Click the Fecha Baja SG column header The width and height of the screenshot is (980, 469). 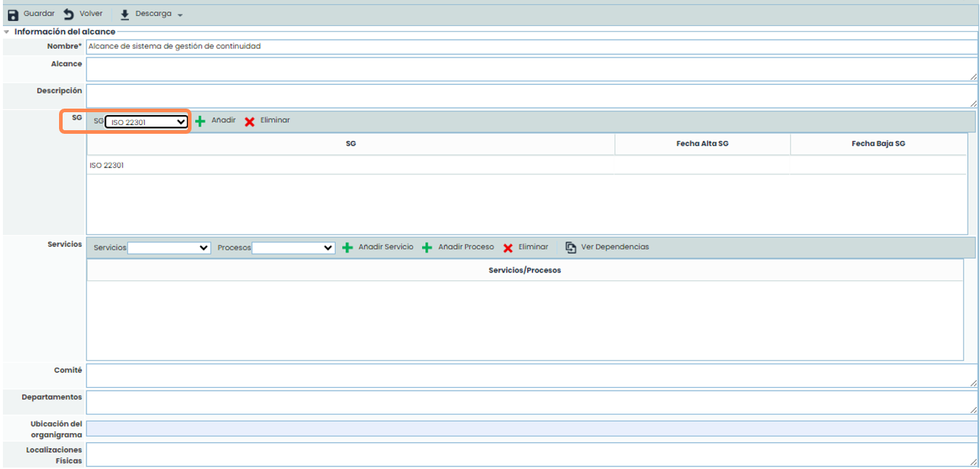pos(878,144)
